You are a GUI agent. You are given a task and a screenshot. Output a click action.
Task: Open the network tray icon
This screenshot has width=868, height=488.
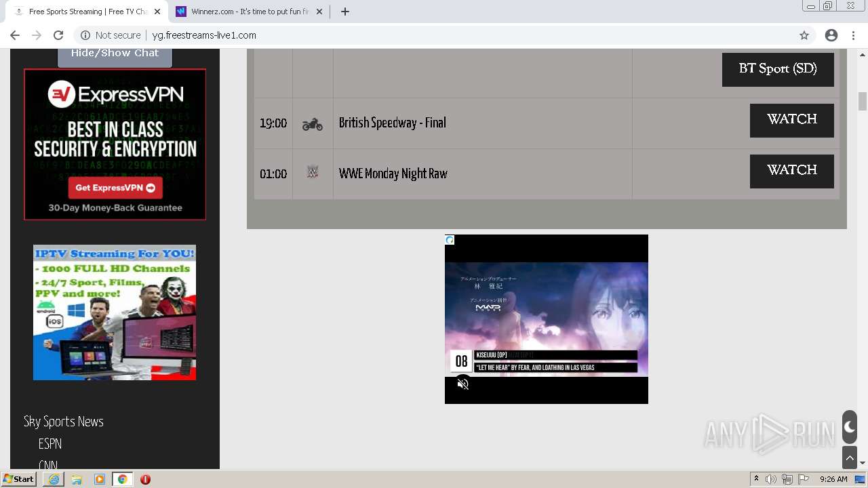point(787,479)
